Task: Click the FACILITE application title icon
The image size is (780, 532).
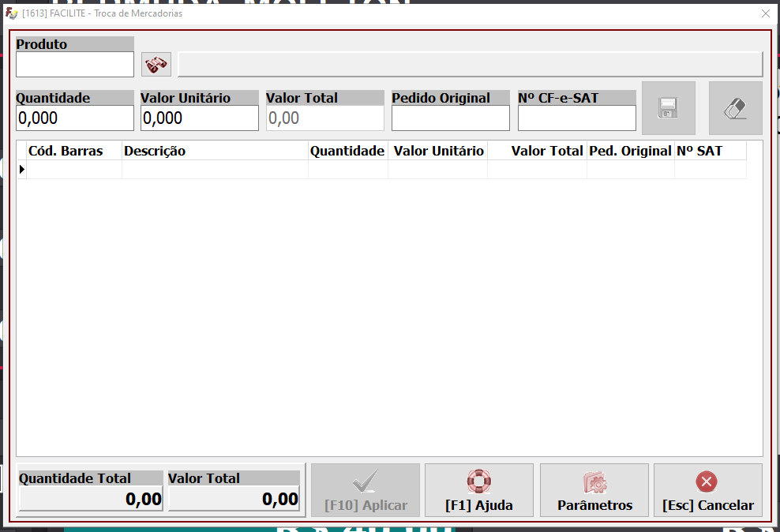Action: pyautogui.click(x=11, y=13)
